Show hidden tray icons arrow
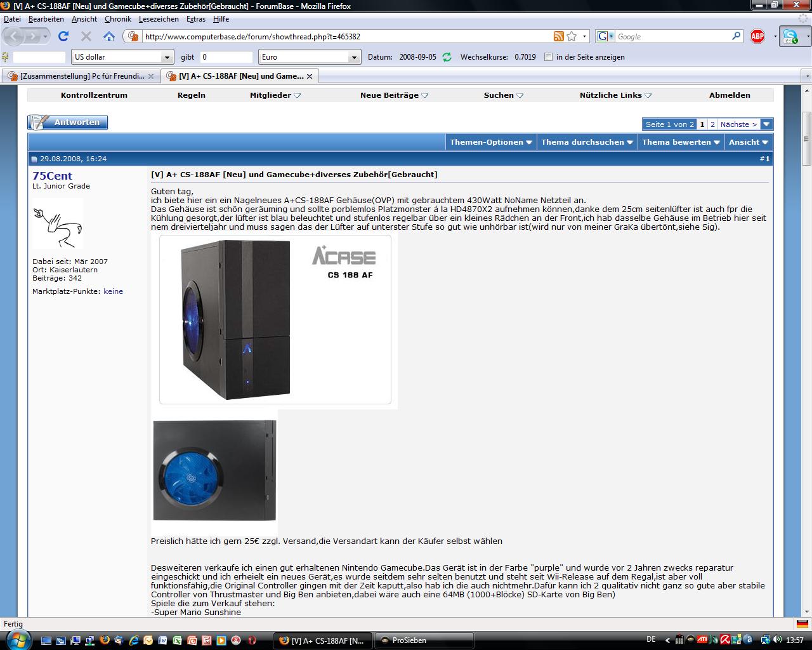 (x=668, y=640)
